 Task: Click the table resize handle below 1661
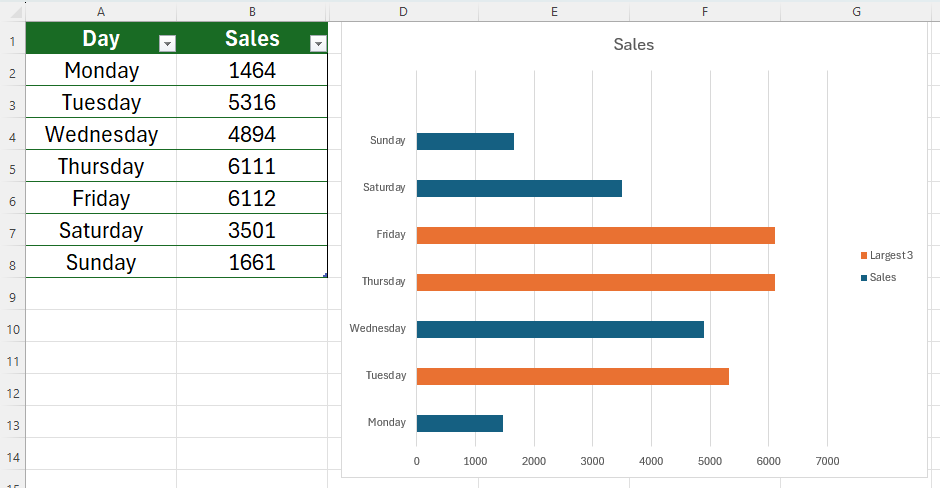(x=326, y=276)
